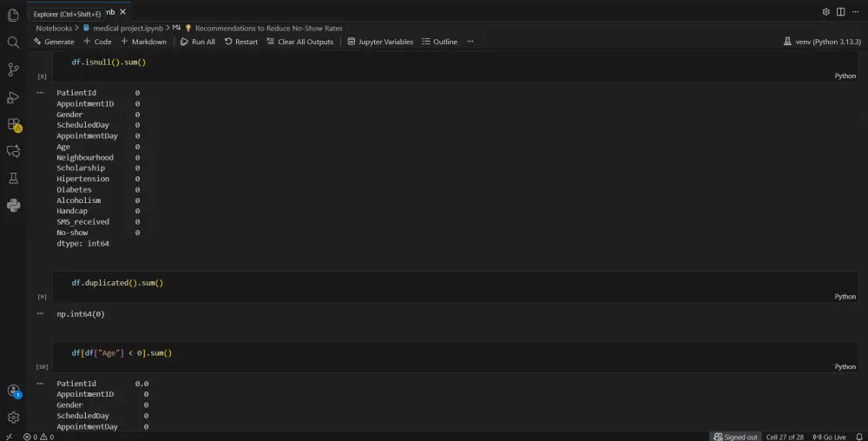Click the No-show row in the isnull output
The image size is (868, 441).
tap(98, 233)
